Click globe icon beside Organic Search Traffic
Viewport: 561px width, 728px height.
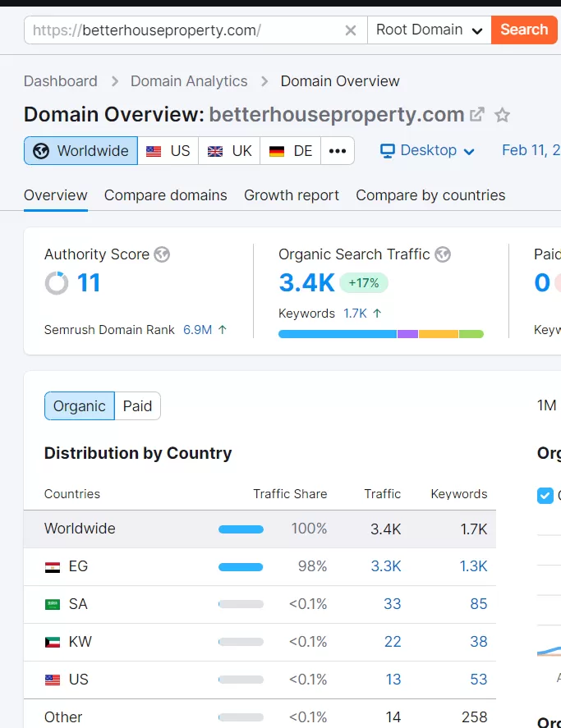[443, 254]
